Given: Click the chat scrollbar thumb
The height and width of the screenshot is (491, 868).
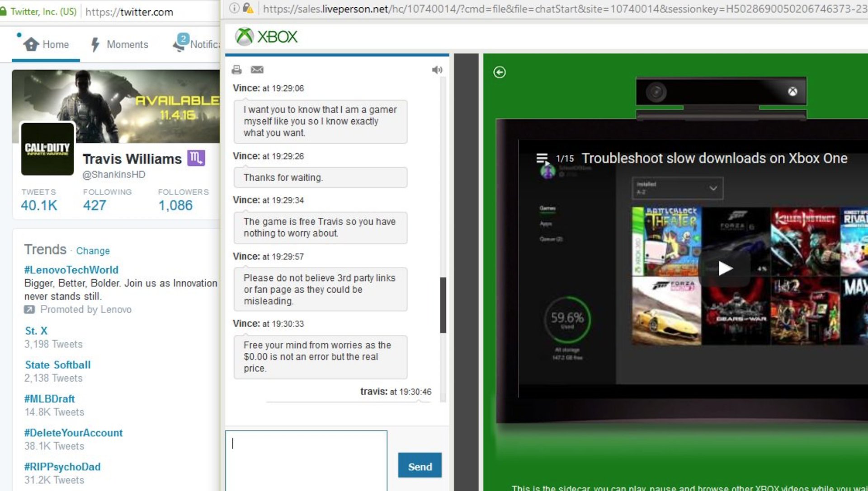Looking at the screenshot, I should pyautogui.click(x=443, y=305).
